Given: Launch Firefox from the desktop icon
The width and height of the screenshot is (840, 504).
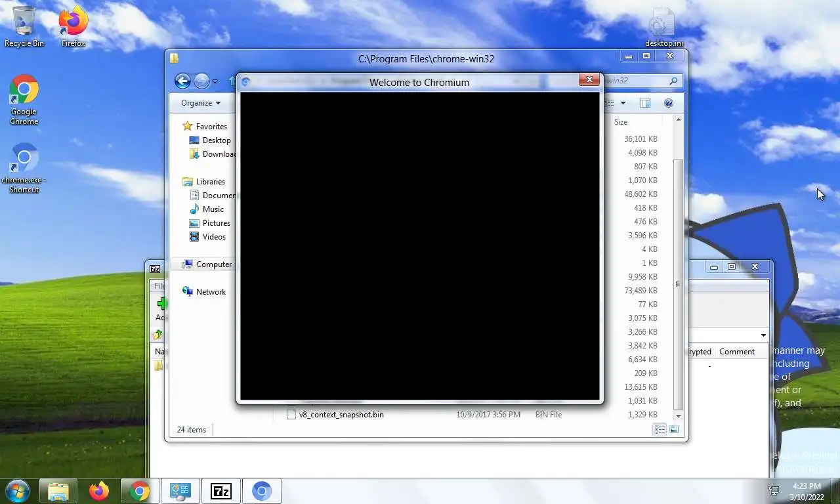Looking at the screenshot, I should [x=73, y=26].
